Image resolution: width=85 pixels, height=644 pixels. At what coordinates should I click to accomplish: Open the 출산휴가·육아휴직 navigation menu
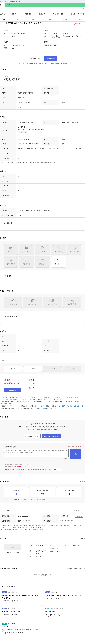[x=77, y=14]
